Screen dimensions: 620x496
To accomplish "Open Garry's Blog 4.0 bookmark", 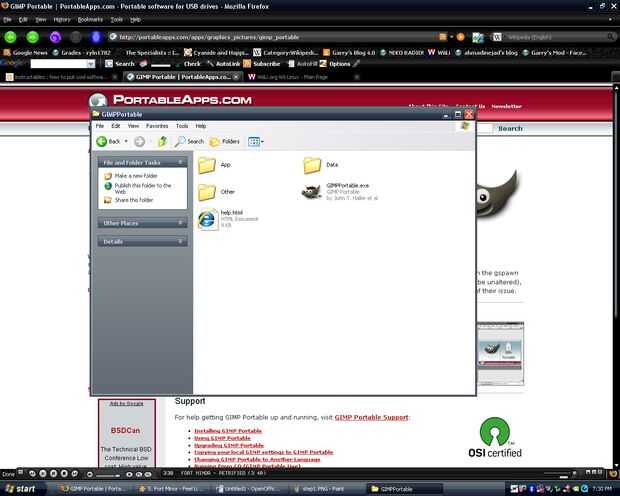I will click(x=349, y=53).
